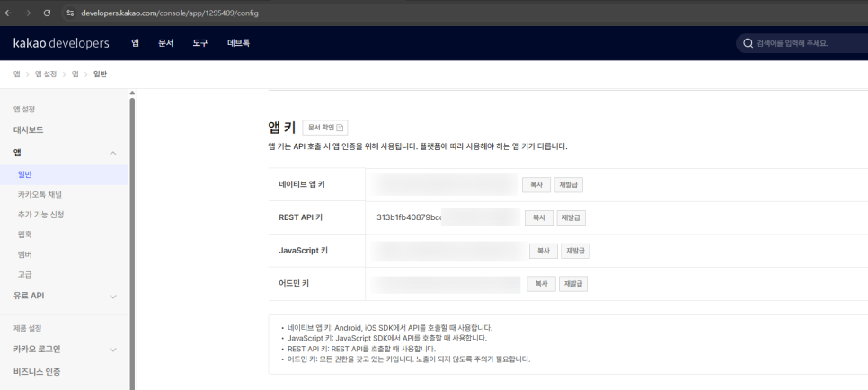Image resolution: width=868 pixels, height=390 pixels.
Task: Click first 앱 breadcrumb link
Action: click(x=16, y=75)
